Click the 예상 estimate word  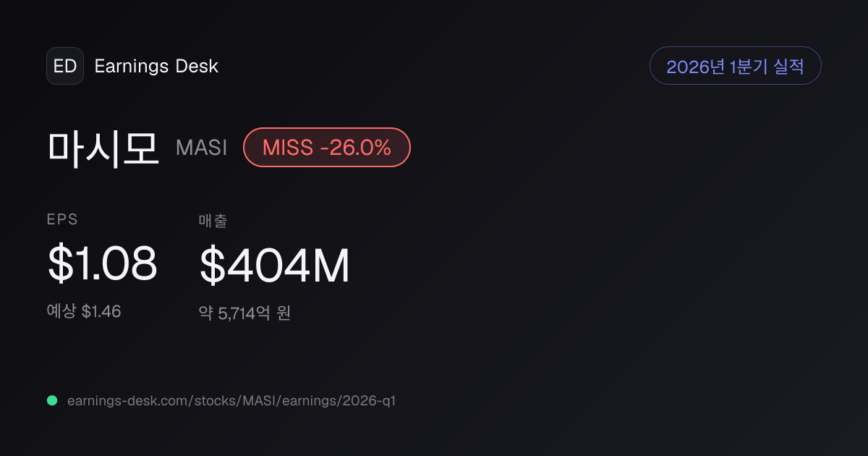(x=61, y=311)
